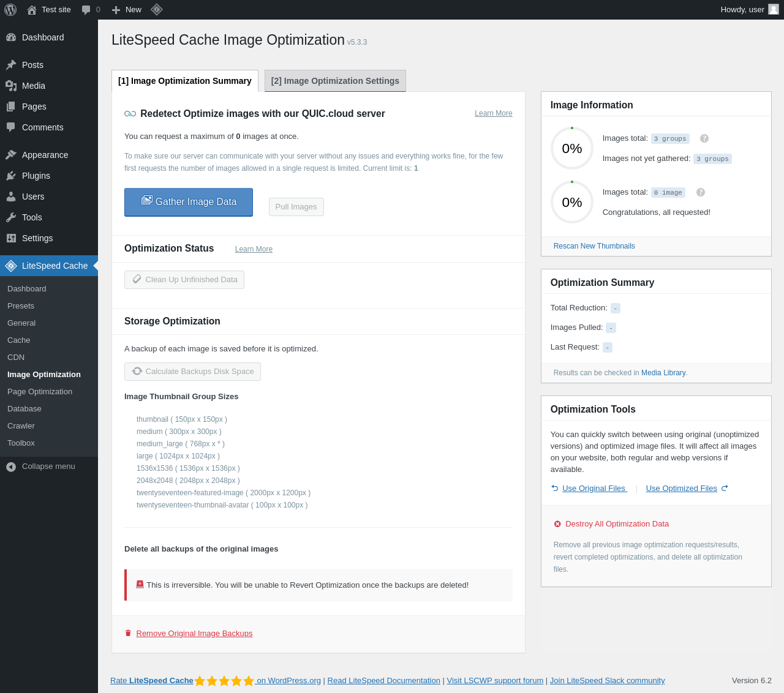784x693 pixels.
Task: Click Use Optimized Files link
Action: pos(682,489)
